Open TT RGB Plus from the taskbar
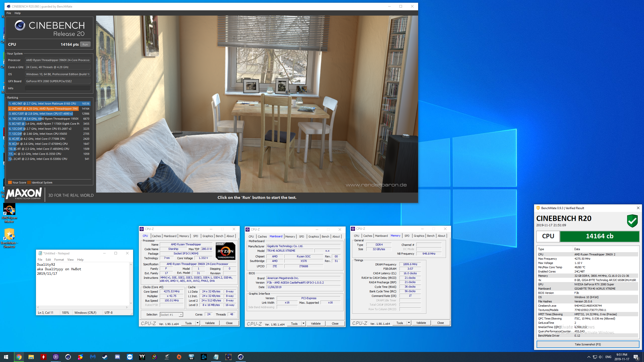Image resolution: width=644 pixels, height=362 pixels. pos(142,357)
